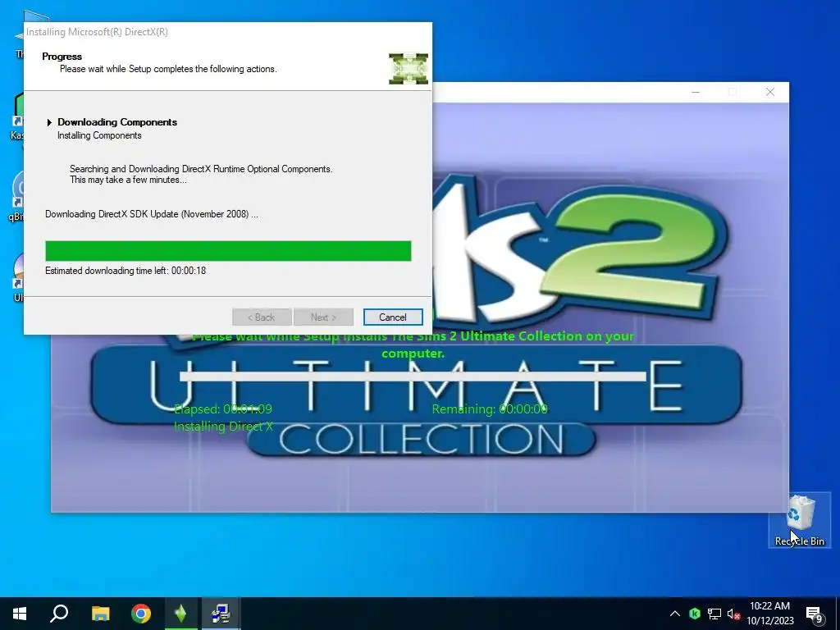Screen dimensions: 840x630
Task: Open the clock and date flyout
Action: click(769, 614)
